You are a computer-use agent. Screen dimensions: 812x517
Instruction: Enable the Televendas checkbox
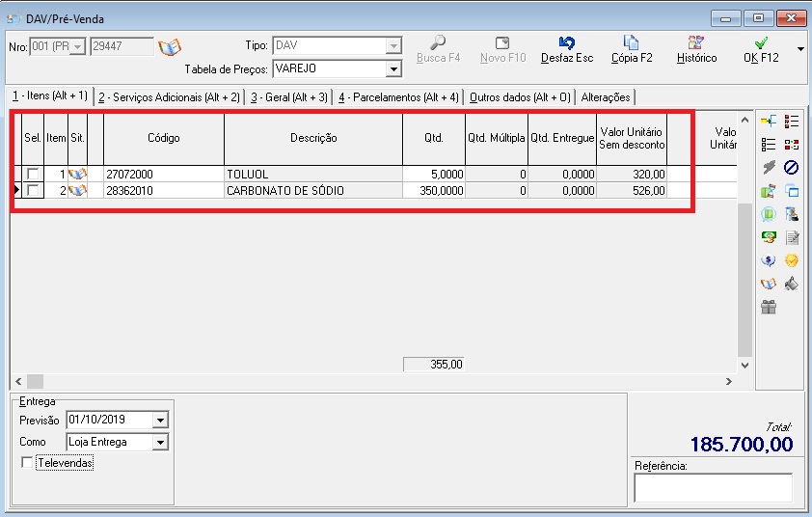26,464
